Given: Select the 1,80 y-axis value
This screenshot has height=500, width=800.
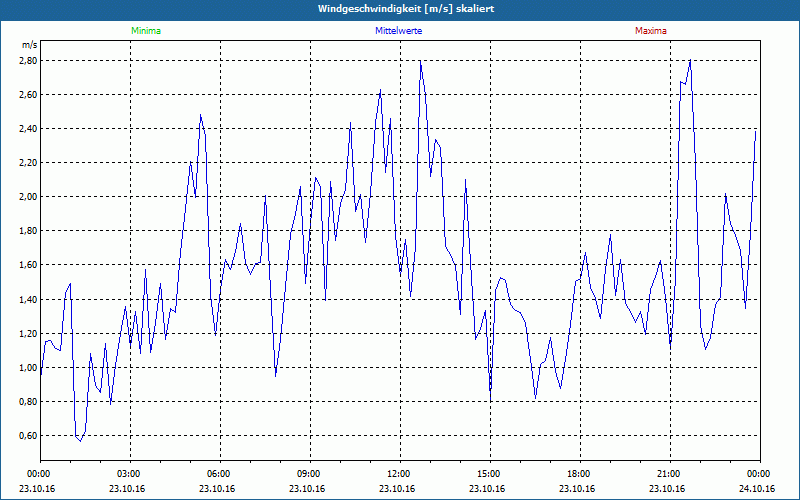Looking at the screenshot, I should tap(29, 231).
